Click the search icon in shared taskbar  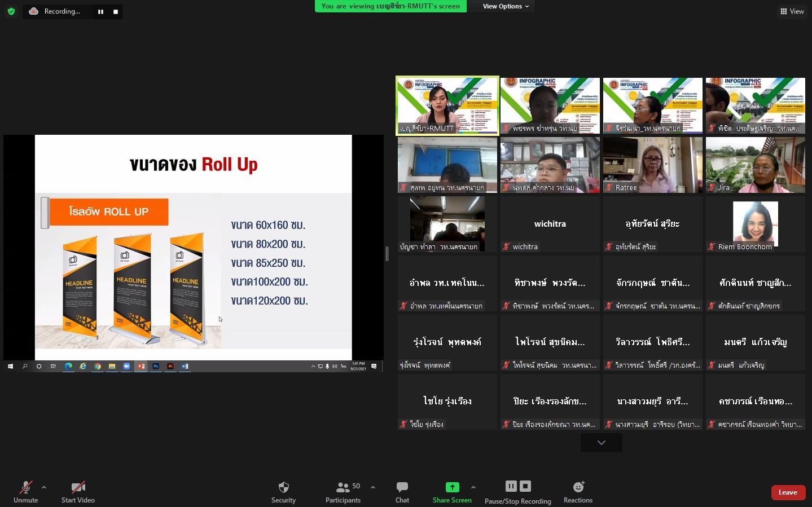coord(25,367)
